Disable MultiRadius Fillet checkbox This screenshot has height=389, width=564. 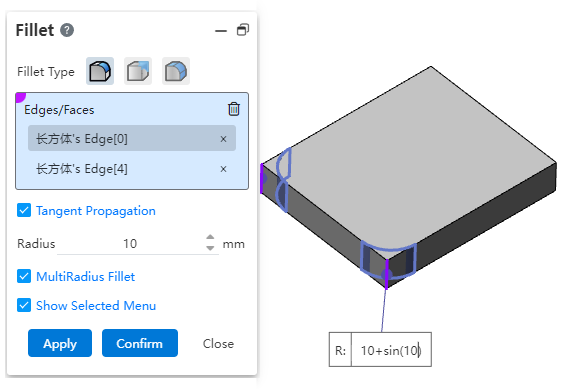(24, 276)
